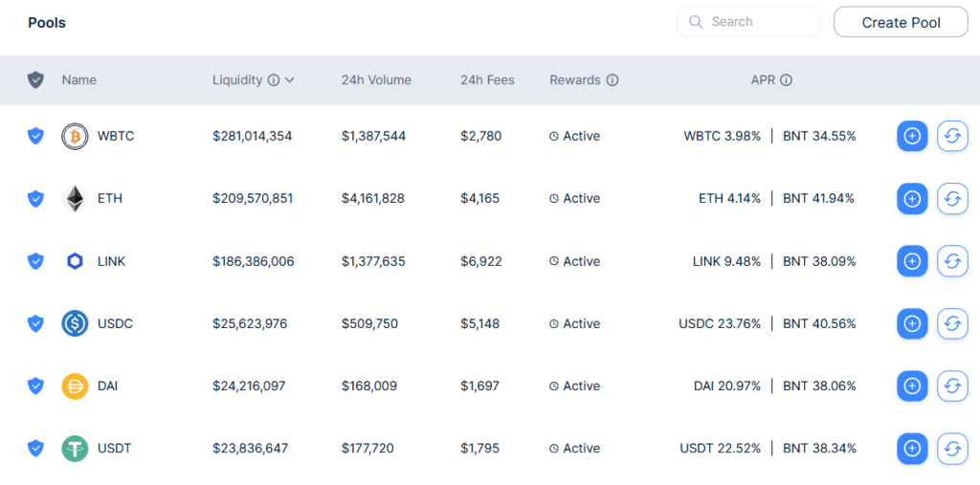Sort by the Name column header
The image size is (980, 485).
coord(78,80)
